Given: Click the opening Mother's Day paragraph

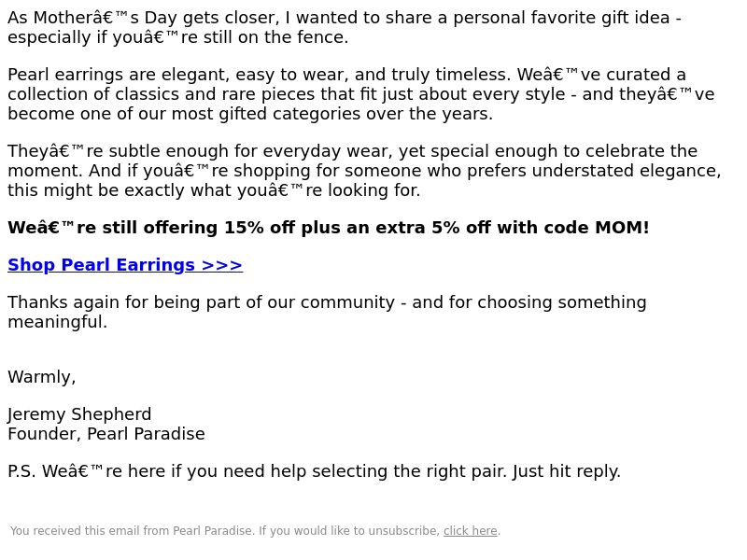Looking at the screenshot, I should click(x=345, y=28).
